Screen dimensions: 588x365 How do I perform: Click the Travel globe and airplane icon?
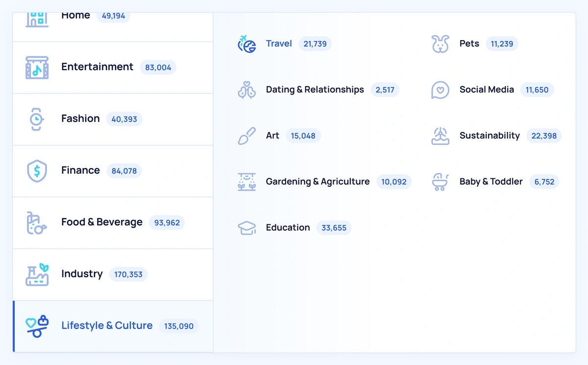click(x=247, y=44)
